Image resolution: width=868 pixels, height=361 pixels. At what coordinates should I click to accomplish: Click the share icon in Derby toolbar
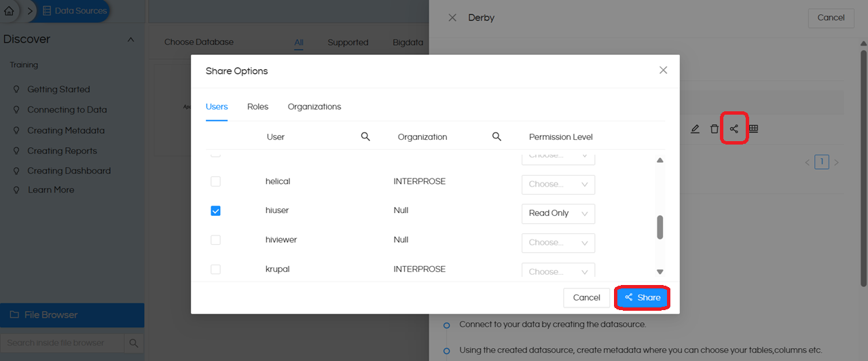pos(734,129)
